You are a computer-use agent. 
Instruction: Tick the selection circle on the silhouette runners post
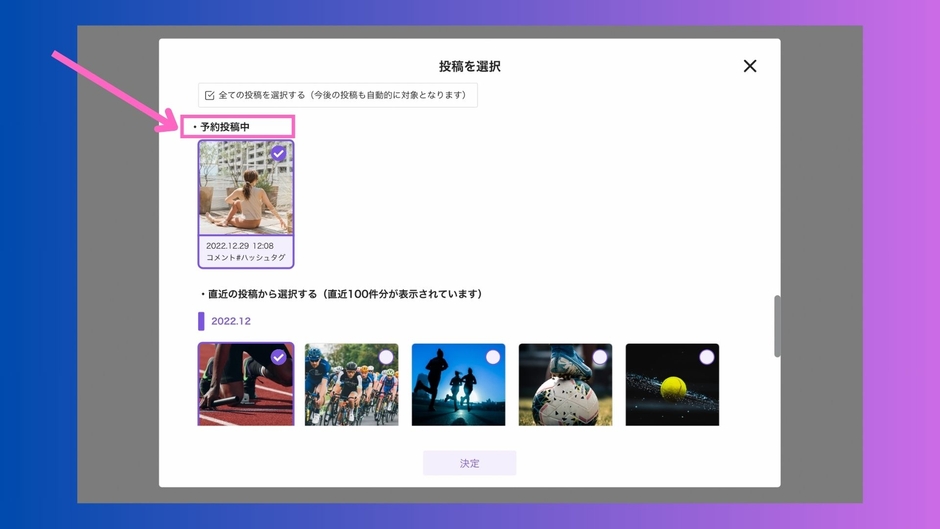click(492, 357)
